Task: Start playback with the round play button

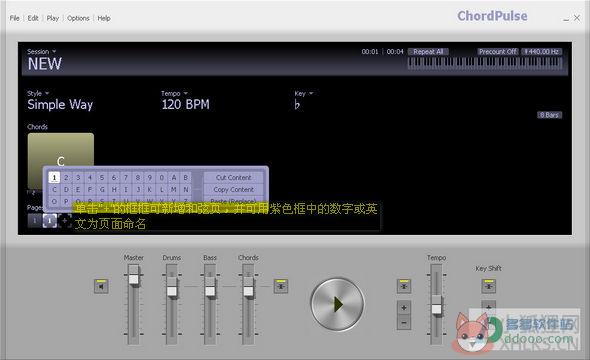Action: click(x=337, y=304)
